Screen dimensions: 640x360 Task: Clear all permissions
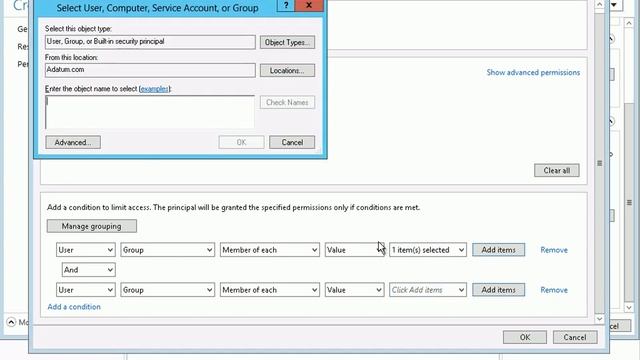pyautogui.click(x=557, y=170)
